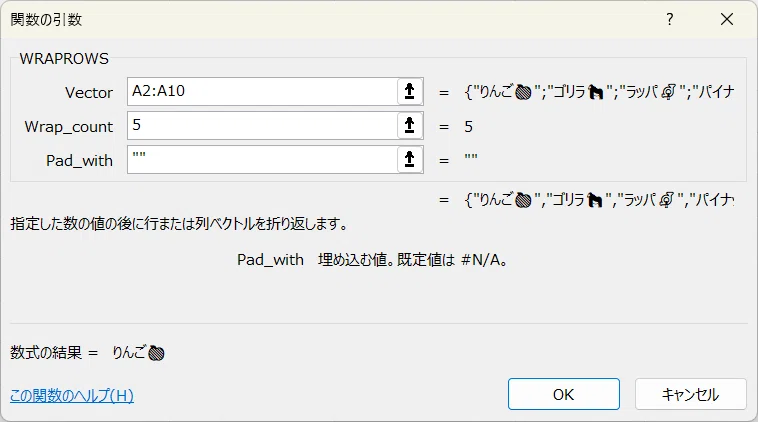This screenshot has height=422, width=758.
Task: Collapse dialog via Vector range selector icon
Action: pyautogui.click(x=409, y=91)
